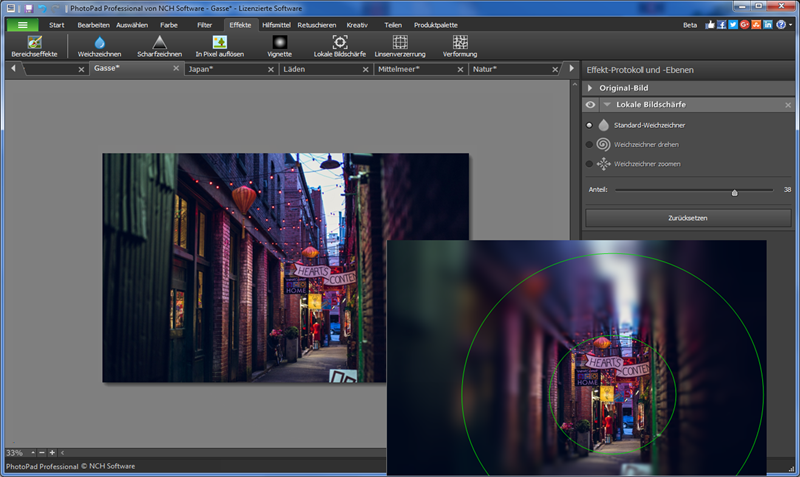Share via the LinkedIn icon
The image size is (800, 477).
coord(768,24)
